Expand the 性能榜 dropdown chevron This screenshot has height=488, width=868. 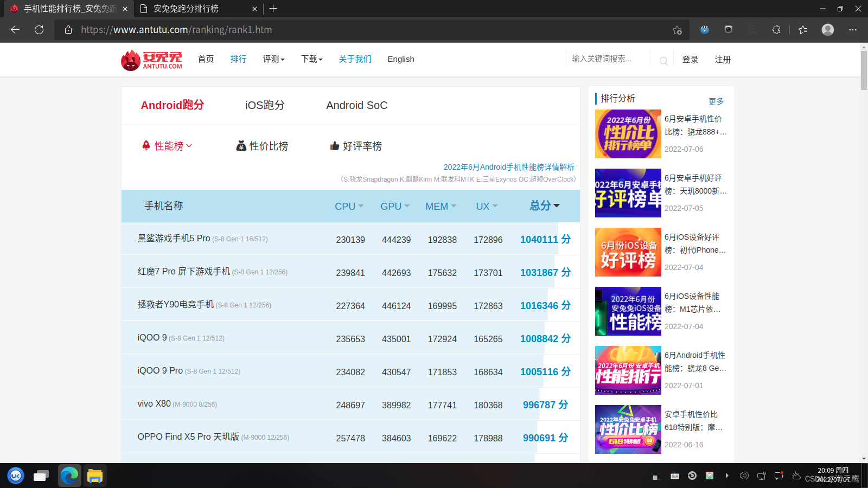(x=189, y=146)
